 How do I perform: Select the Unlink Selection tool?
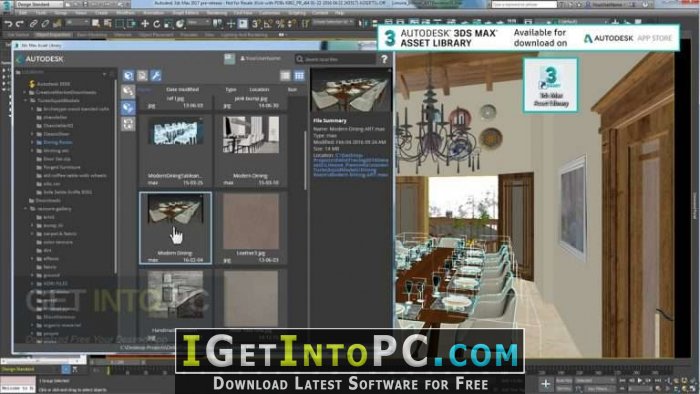click(45, 24)
